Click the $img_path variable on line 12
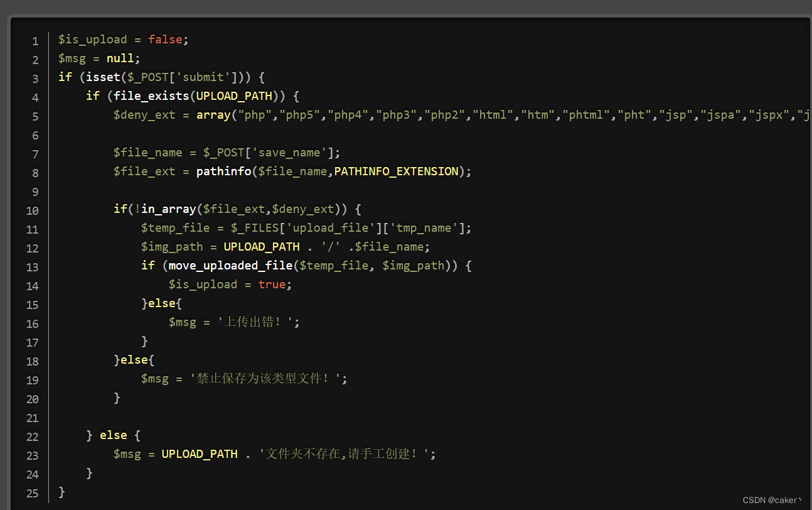 (x=173, y=247)
